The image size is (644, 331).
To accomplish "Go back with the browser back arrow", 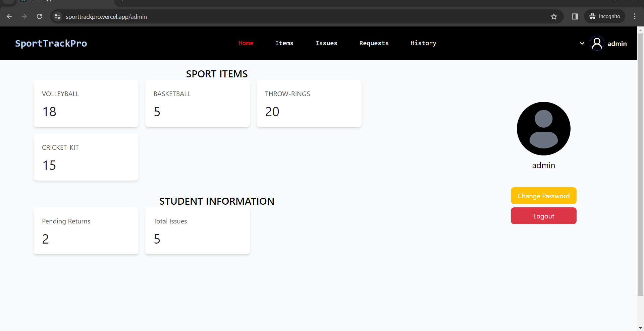I will (x=9, y=16).
